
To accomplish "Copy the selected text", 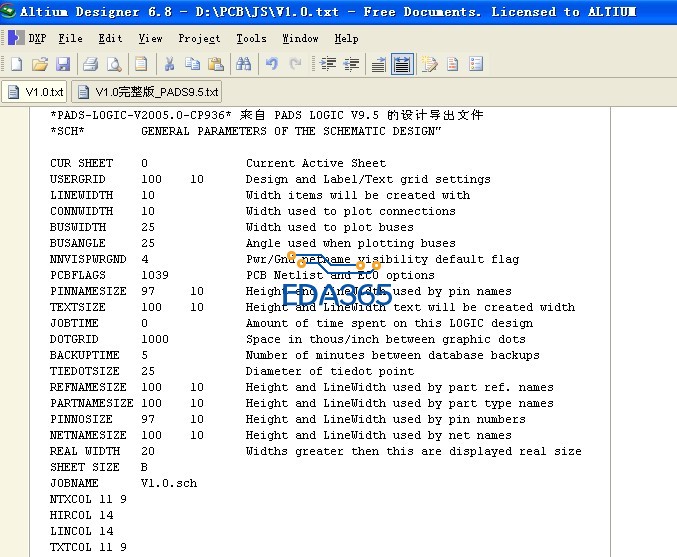I will click(x=193, y=64).
